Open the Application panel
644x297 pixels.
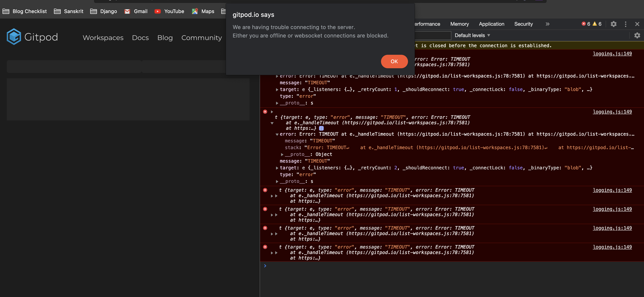[x=491, y=24]
